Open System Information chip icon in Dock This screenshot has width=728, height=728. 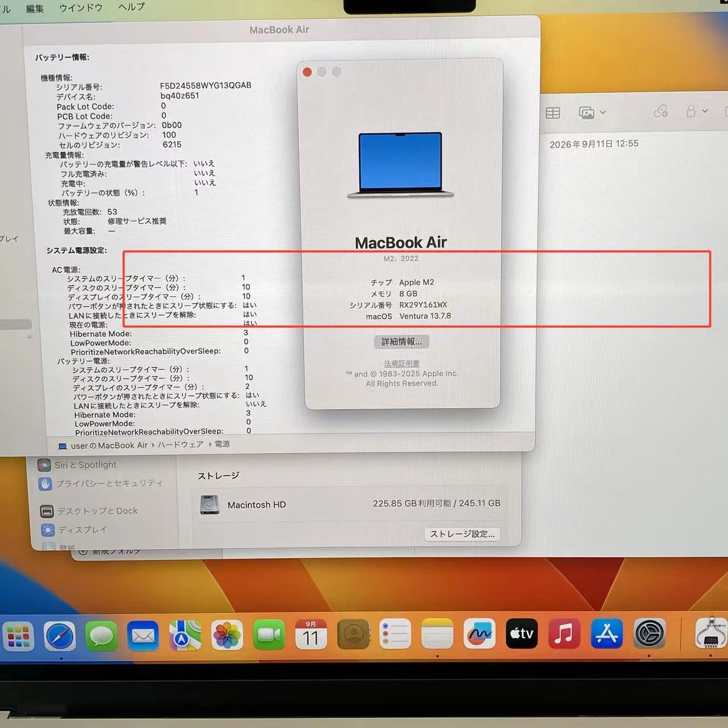(x=711, y=633)
